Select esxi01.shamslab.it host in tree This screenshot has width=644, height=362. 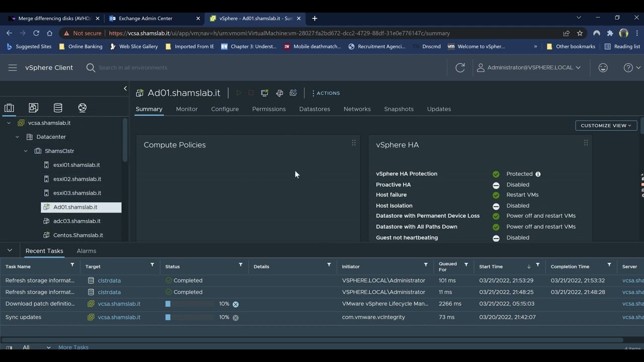tap(76, 165)
